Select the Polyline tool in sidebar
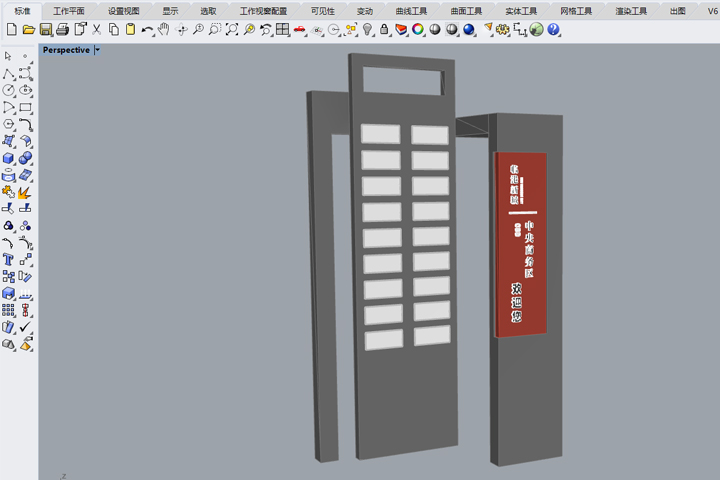The image size is (720, 480). coord(8,73)
